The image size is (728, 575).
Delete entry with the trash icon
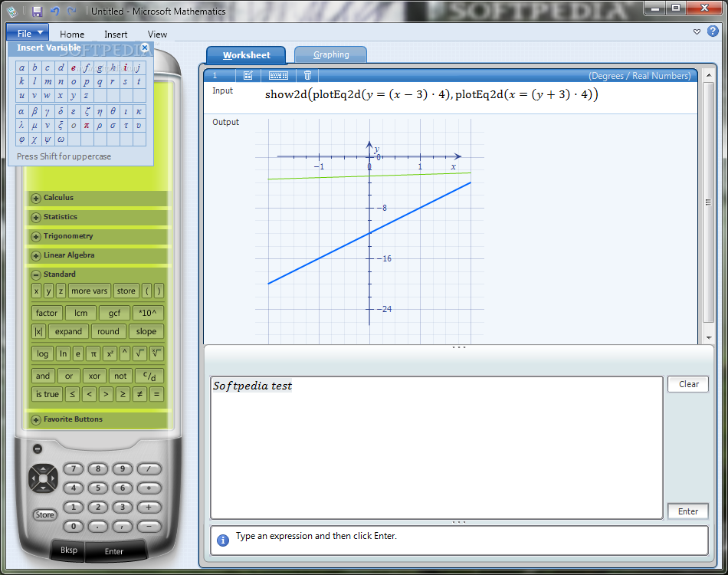(x=307, y=75)
